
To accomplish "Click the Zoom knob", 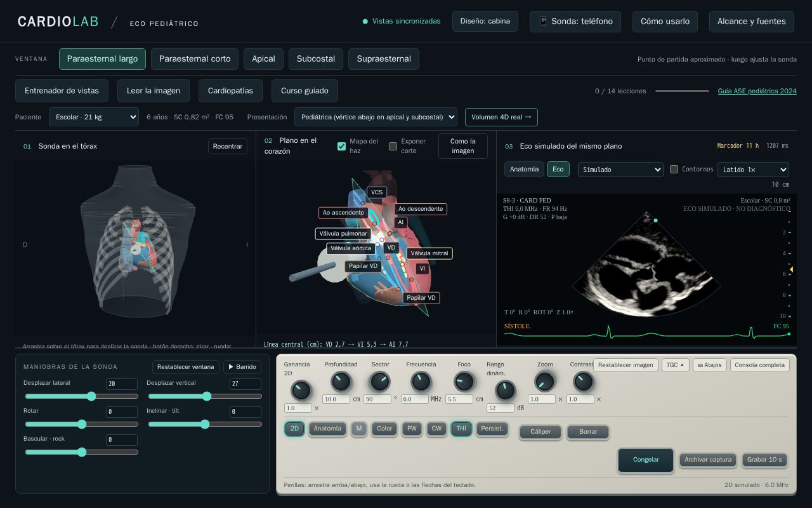I will (x=544, y=382).
